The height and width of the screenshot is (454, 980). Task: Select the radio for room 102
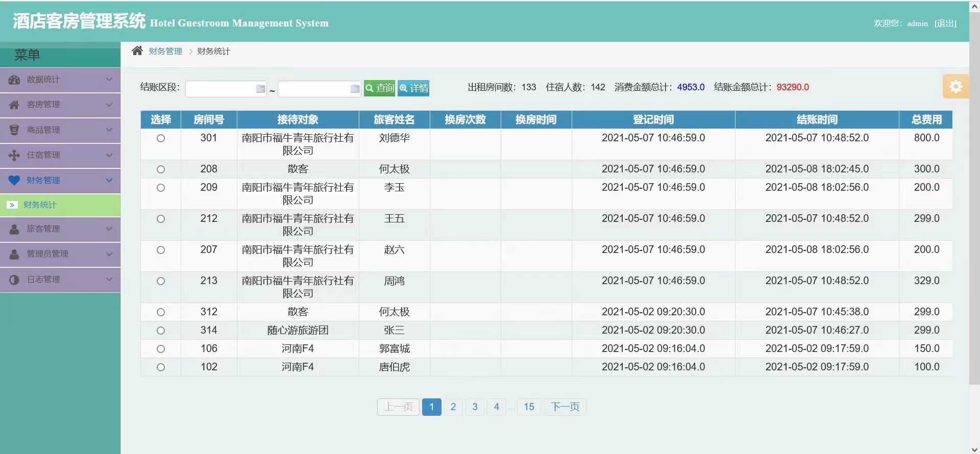tap(161, 367)
